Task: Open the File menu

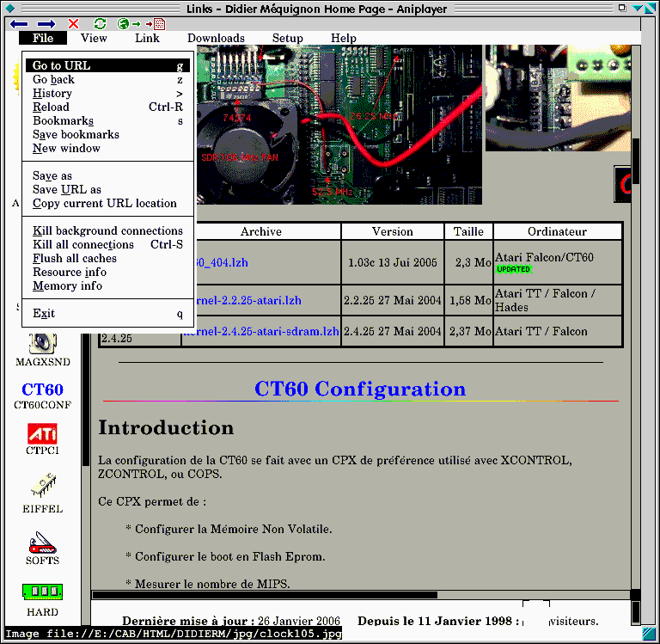Action: pyautogui.click(x=43, y=38)
